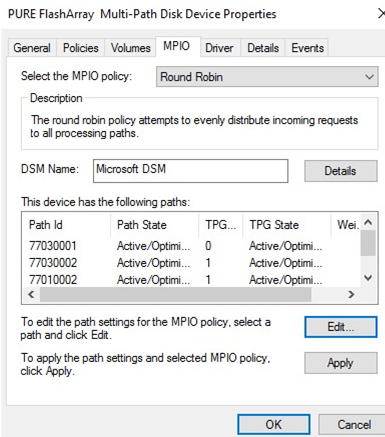The image size is (385, 437).
Task: Click TPG State of path 77030002
Action: click(x=286, y=263)
